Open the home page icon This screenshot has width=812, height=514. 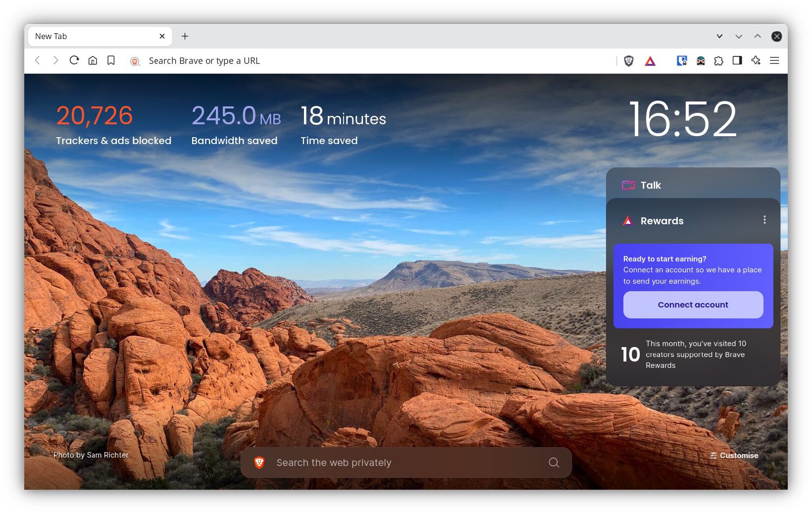click(93, 60)
